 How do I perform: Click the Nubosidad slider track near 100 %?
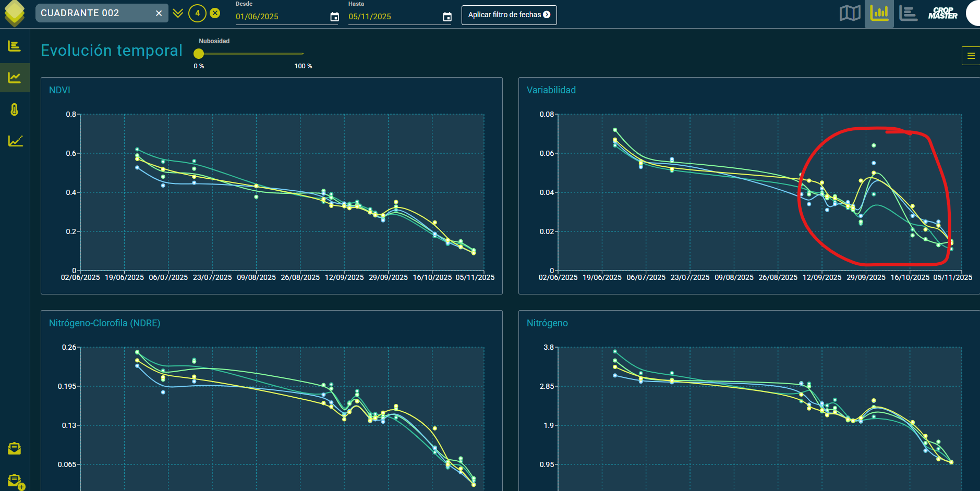pyautogui.click(x=301, y=54)
